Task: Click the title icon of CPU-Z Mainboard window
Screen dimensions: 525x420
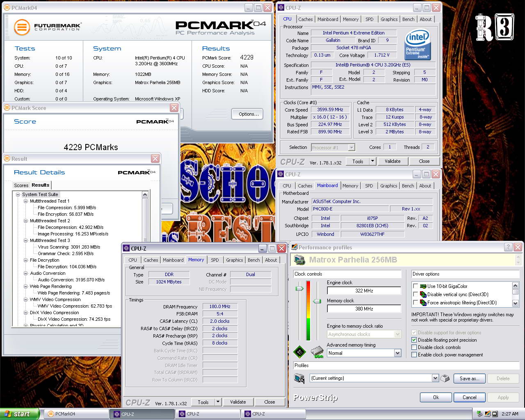Action: (281, 174)
